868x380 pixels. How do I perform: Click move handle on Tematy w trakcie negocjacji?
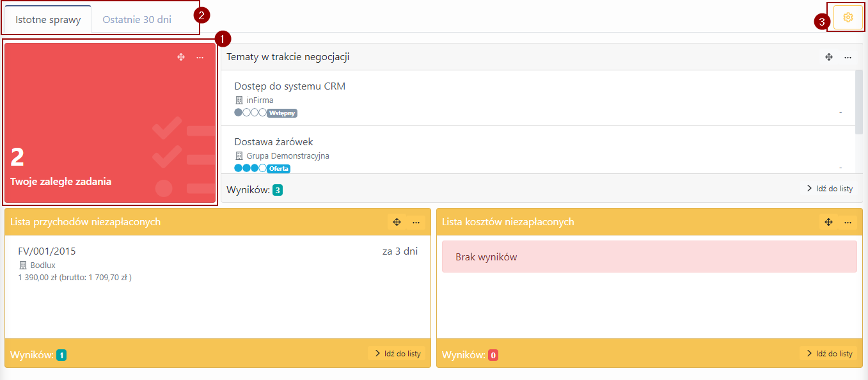[829, 57]
